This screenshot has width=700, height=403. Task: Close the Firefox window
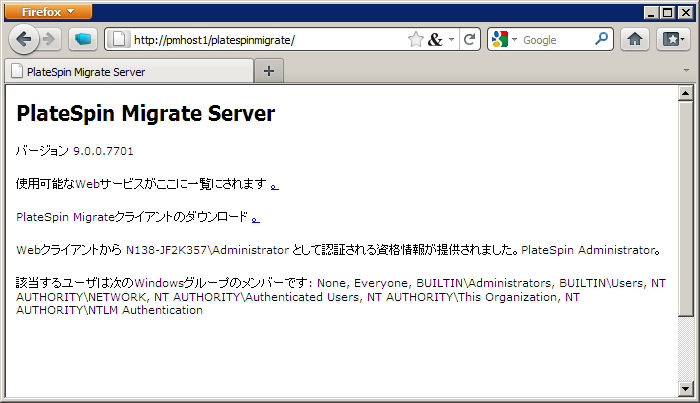685,13
